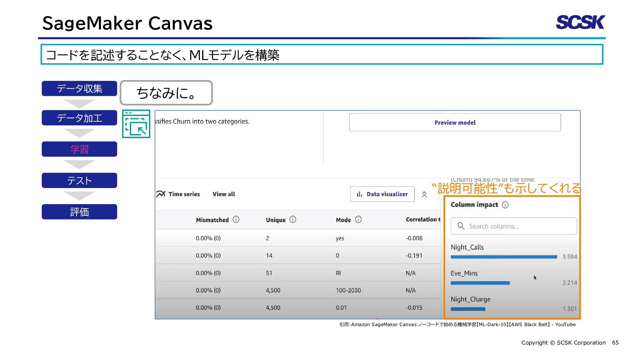
Task: Click the YouTube citation text
Action: [x=458, y=324]
